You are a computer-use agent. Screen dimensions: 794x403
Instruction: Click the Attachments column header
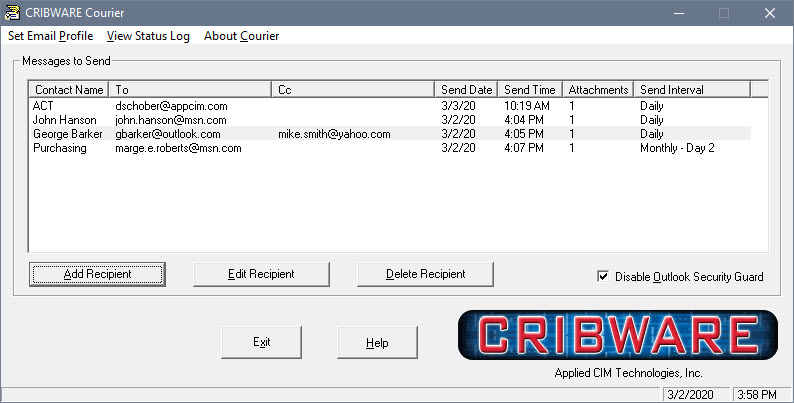pos(599,90)
